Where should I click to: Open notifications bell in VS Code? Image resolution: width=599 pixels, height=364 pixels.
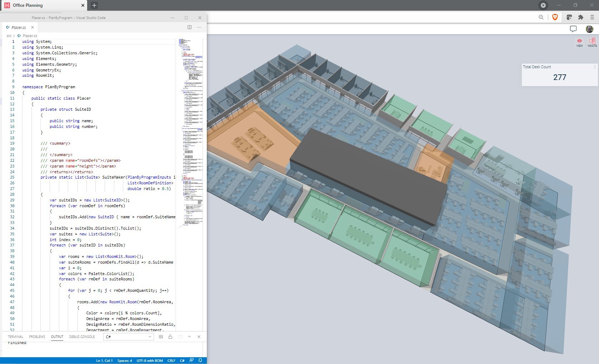(200, 360)
